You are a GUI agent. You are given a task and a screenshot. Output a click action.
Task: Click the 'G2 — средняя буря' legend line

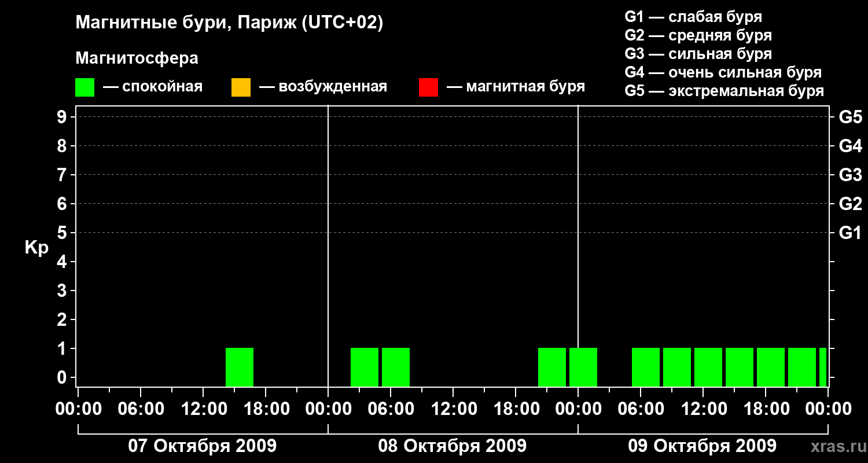coord(698,35)
